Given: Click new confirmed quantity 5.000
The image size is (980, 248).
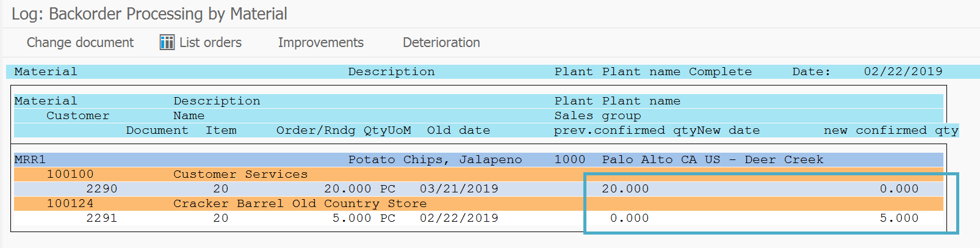Looking at the screenshot, I should [899, 218].
